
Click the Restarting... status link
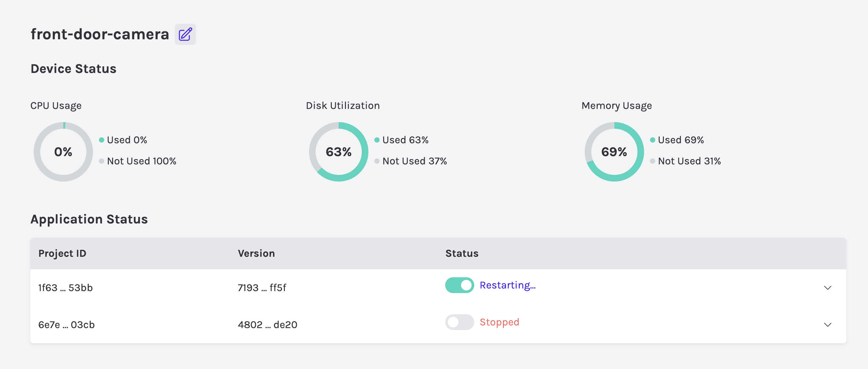[508, 285]
